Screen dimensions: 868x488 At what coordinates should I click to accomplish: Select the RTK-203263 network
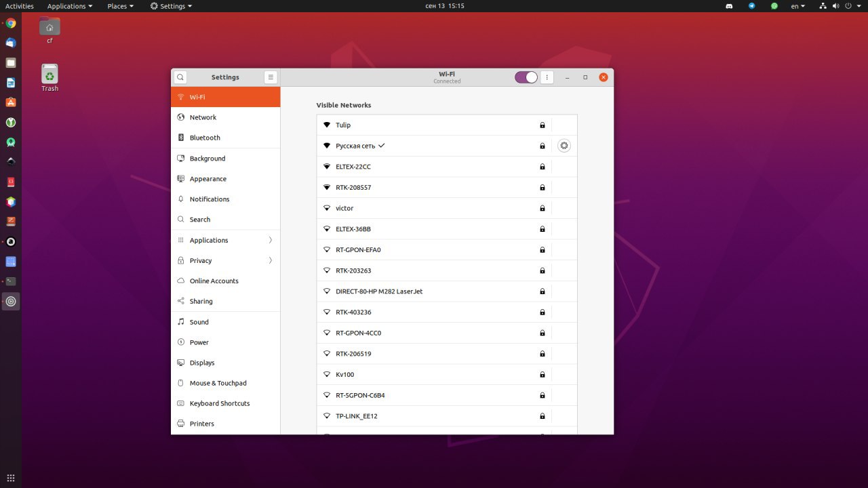coord(447,270)
